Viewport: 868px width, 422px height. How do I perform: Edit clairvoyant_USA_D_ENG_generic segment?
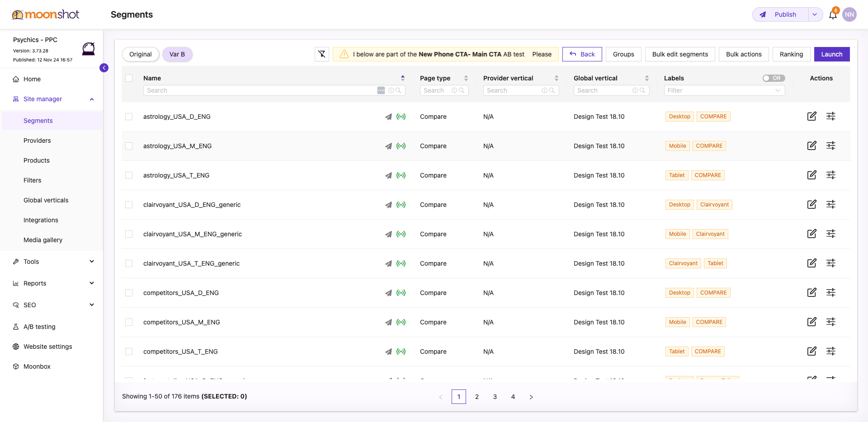pos(812,204)
